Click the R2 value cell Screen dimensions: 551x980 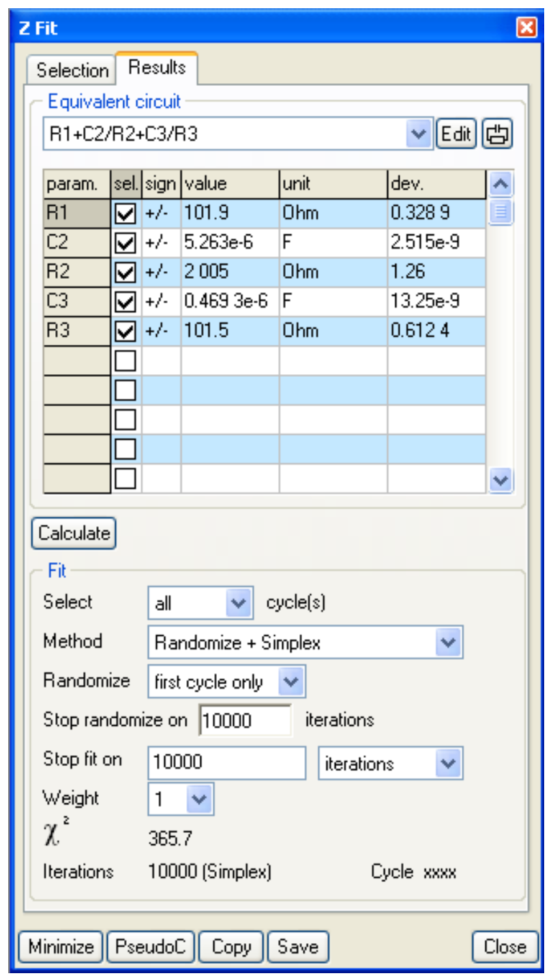tap(229, 273)
